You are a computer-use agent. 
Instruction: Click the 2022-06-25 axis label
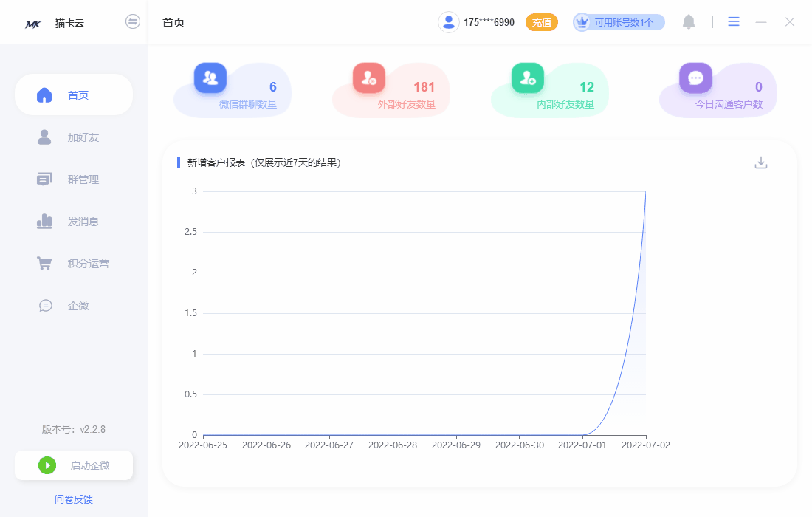pyautogui.click(x=203, y=445)
